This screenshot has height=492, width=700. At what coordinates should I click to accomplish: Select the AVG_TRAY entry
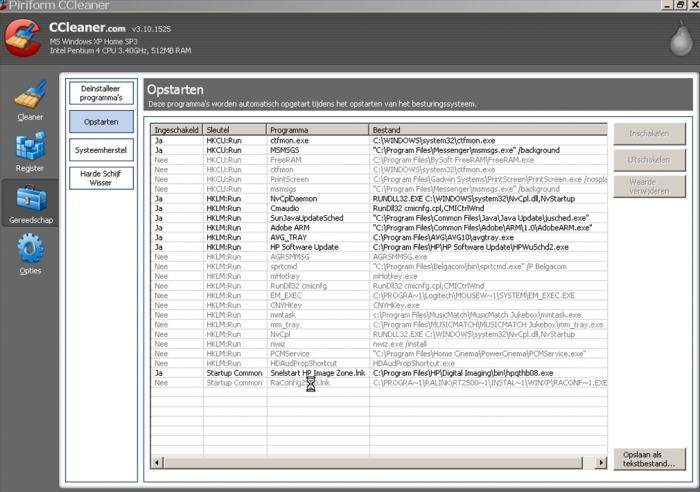[379, 238]
